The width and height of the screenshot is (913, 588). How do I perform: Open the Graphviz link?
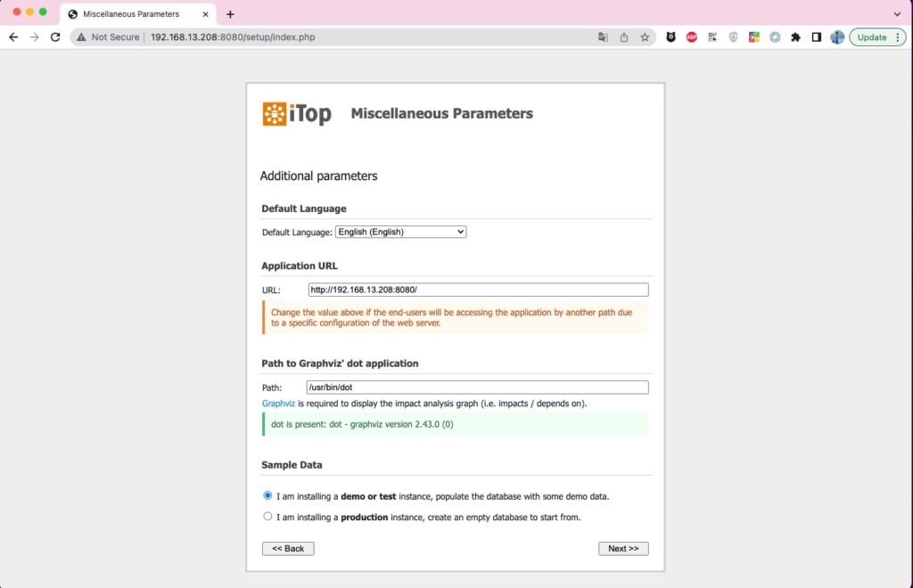tap(278, 403)
